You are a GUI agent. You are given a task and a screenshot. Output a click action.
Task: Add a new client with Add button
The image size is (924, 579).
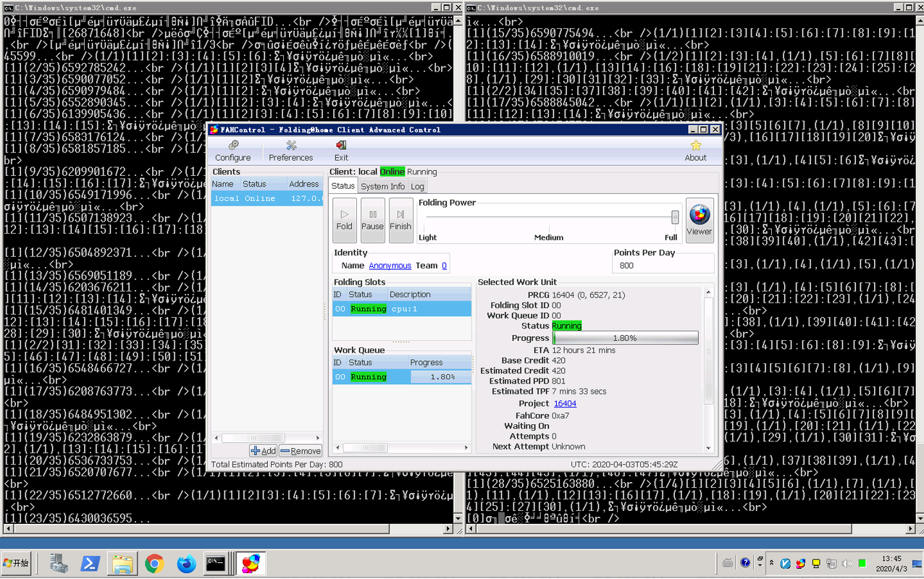point(264,450)
